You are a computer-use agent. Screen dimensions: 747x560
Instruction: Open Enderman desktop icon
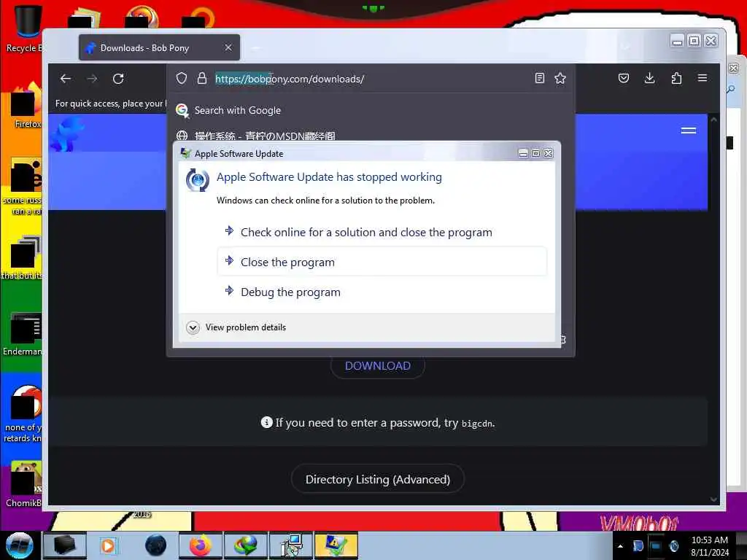(x=24, y=333)
